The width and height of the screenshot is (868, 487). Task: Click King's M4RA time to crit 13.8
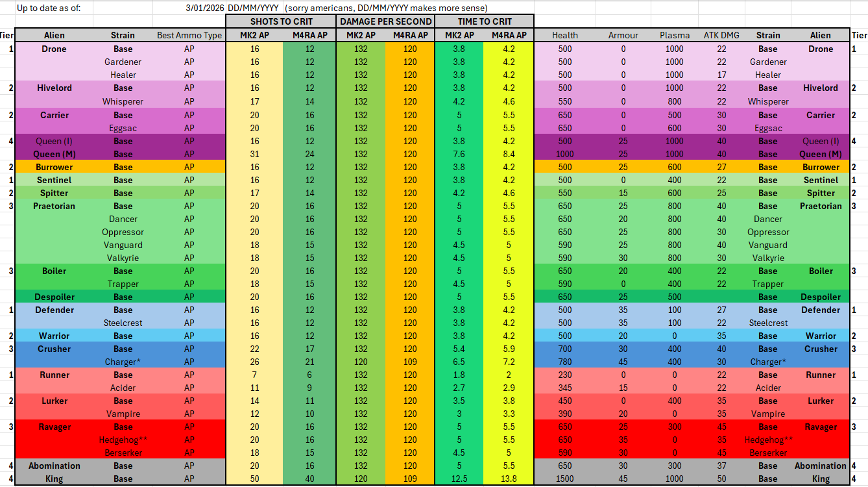[x=509, y=479]
